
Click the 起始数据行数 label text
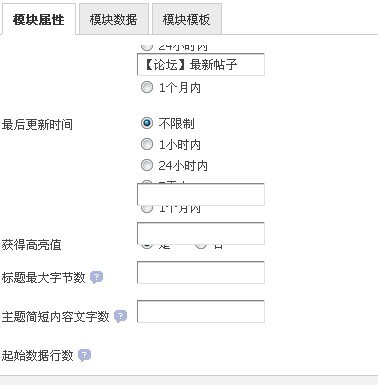click(37, 355)
